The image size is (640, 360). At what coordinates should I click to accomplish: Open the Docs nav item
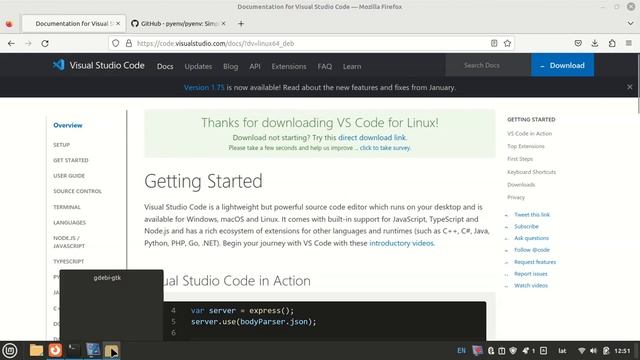[165, 66]
